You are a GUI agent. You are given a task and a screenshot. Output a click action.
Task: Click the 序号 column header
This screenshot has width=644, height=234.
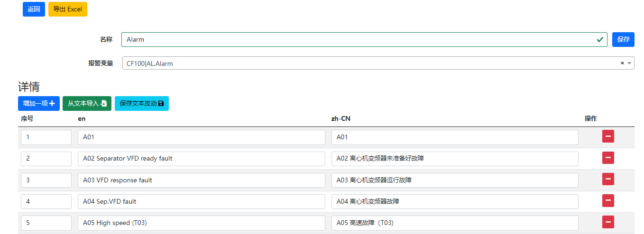pyautogui.click(x=27, y=119)
